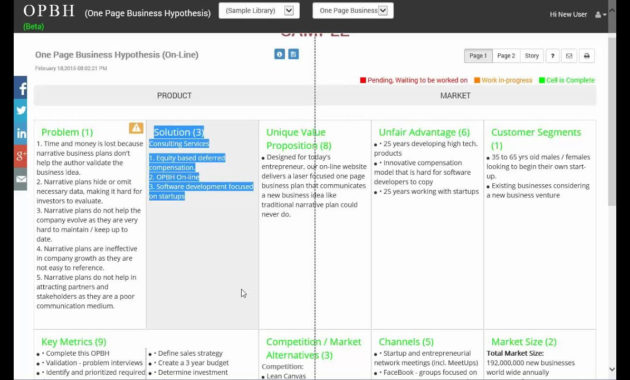Share via the Twitter sidebar icon

coord(20,110)
